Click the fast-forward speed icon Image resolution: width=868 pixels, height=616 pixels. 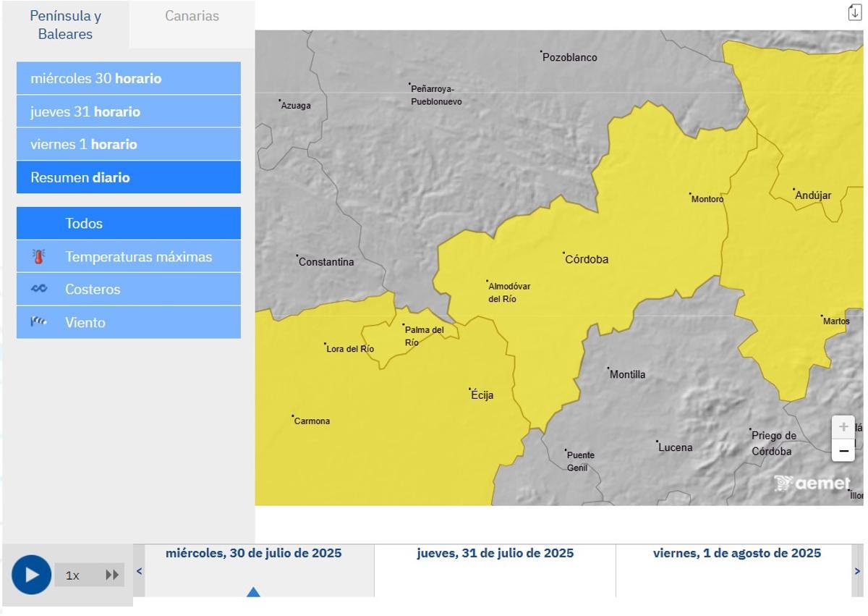[x=112, y=575]
